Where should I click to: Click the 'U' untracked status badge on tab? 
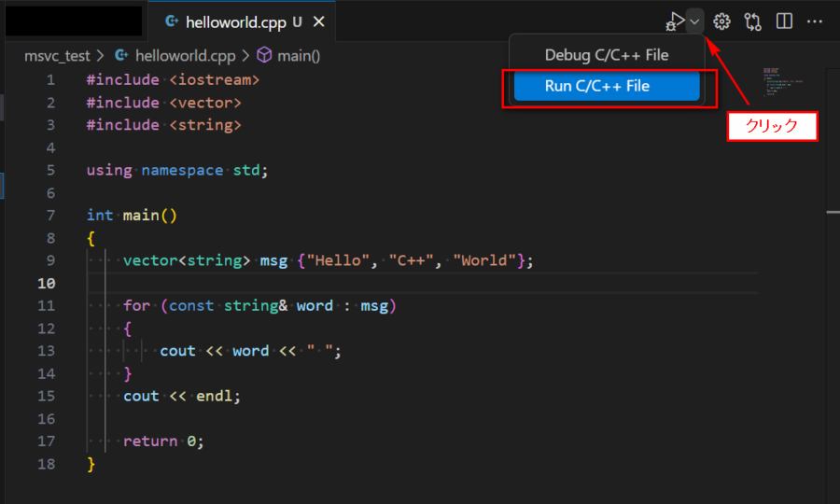pos(298,22)
